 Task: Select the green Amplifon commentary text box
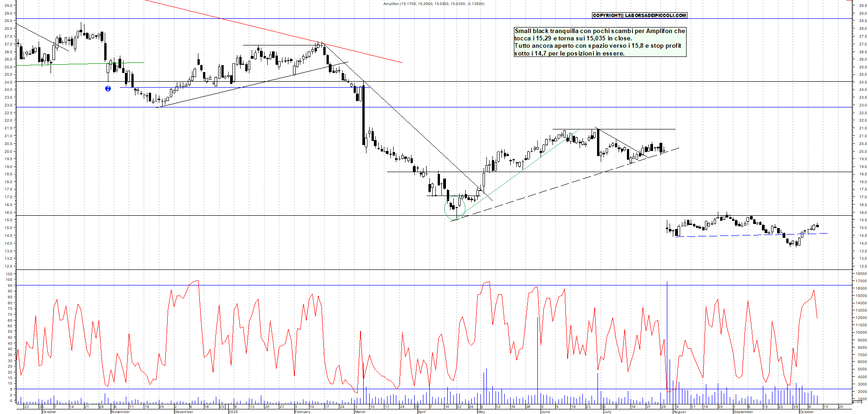(x=600, y=42)
